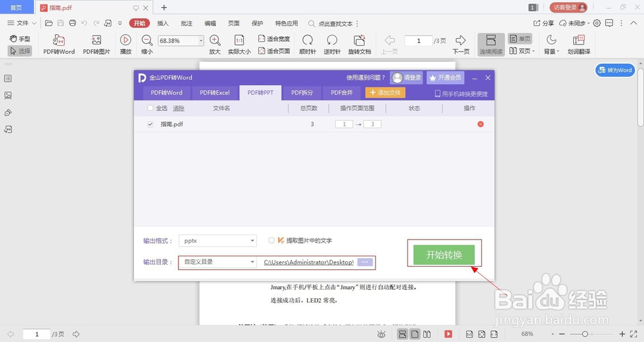Viewport: 644px width, 342px height.
Task: Switch to 单页 single page view
Action: pos(520,39)
